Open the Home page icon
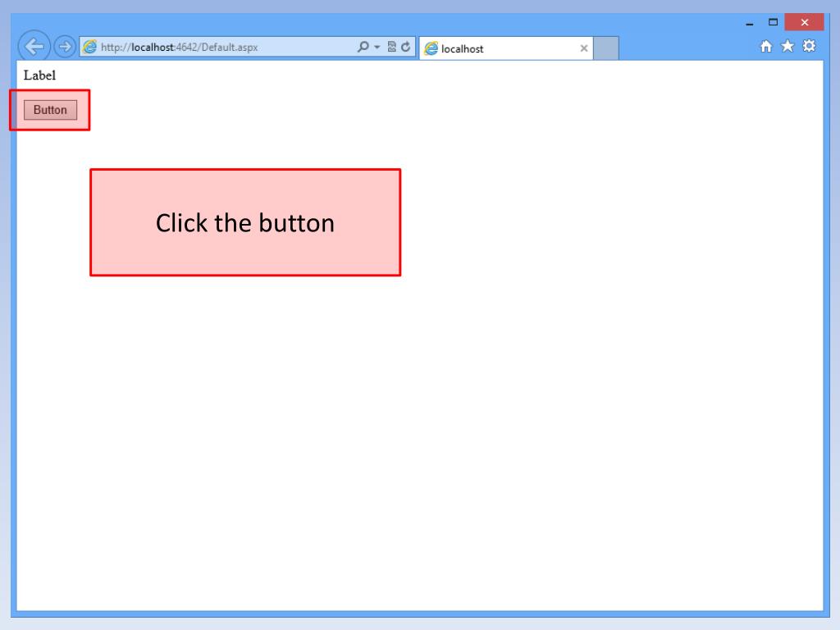 (766, 47)
